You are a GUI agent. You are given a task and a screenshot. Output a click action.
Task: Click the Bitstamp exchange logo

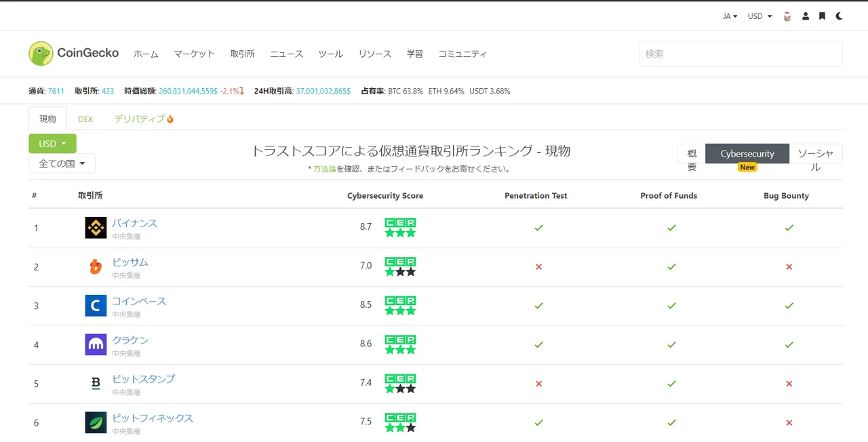[x=96, y=384]
